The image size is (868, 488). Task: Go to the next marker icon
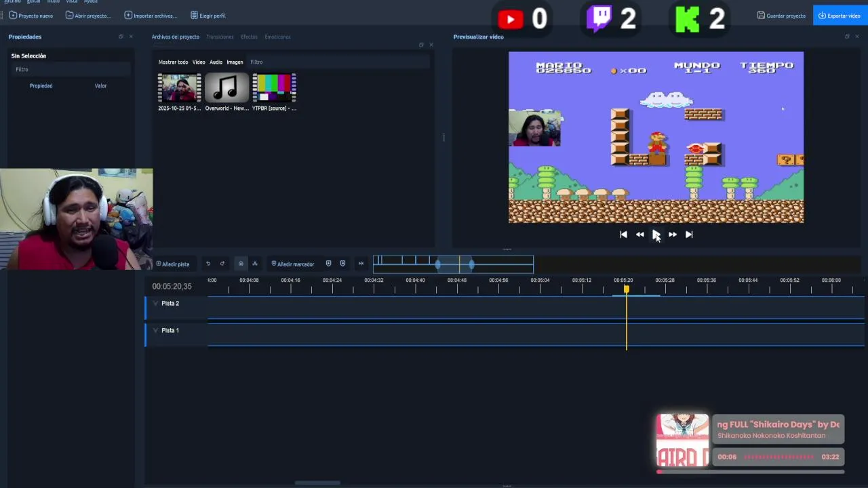[x=342, y=264]
